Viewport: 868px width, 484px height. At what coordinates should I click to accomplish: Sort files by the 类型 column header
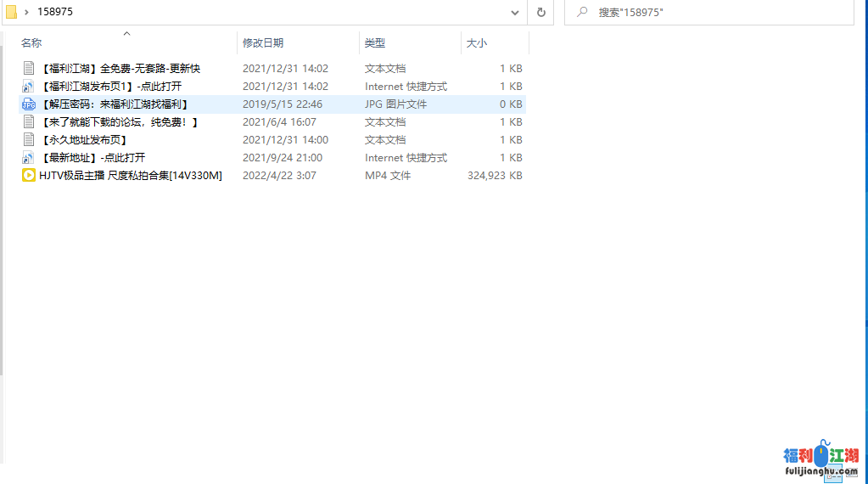375,42
